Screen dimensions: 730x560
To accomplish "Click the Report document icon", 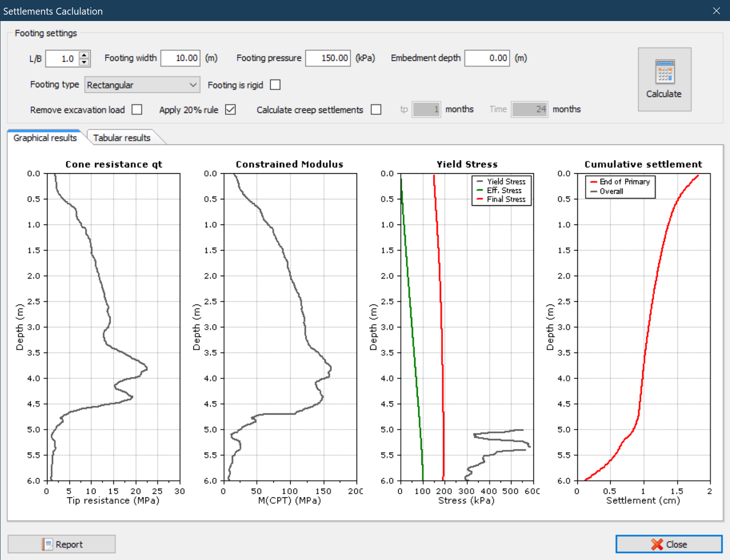I will tap(47, 544).
